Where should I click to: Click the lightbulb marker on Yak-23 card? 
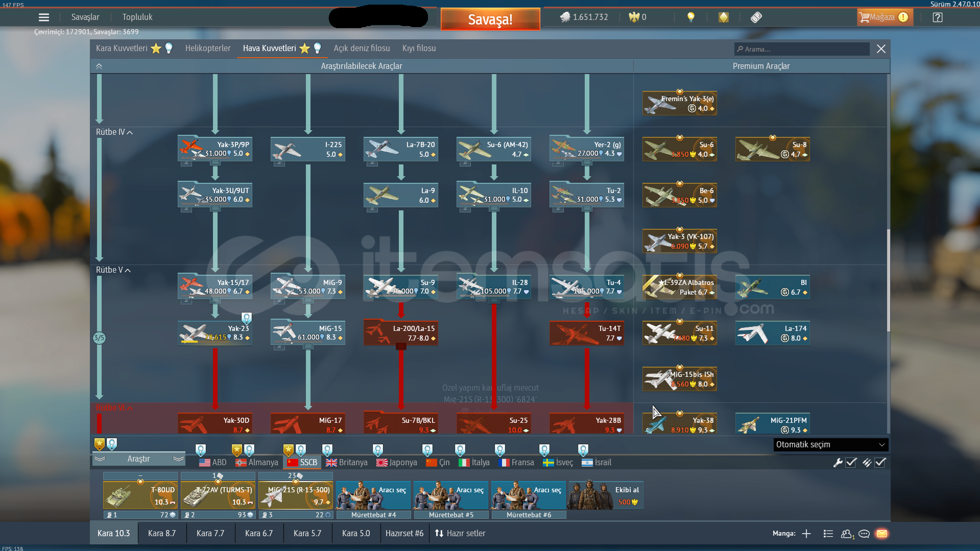point(247,319)
